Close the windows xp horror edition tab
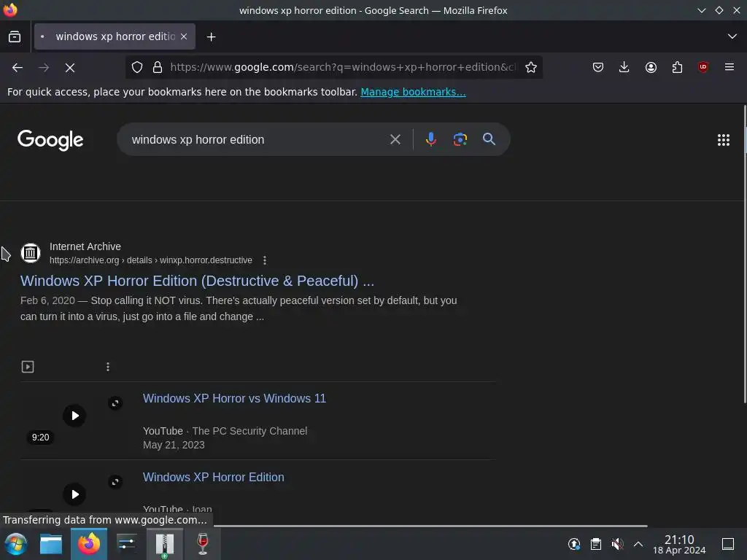Image resolution: width=747 pixels, height=560 pixels. tap(184, 36)
